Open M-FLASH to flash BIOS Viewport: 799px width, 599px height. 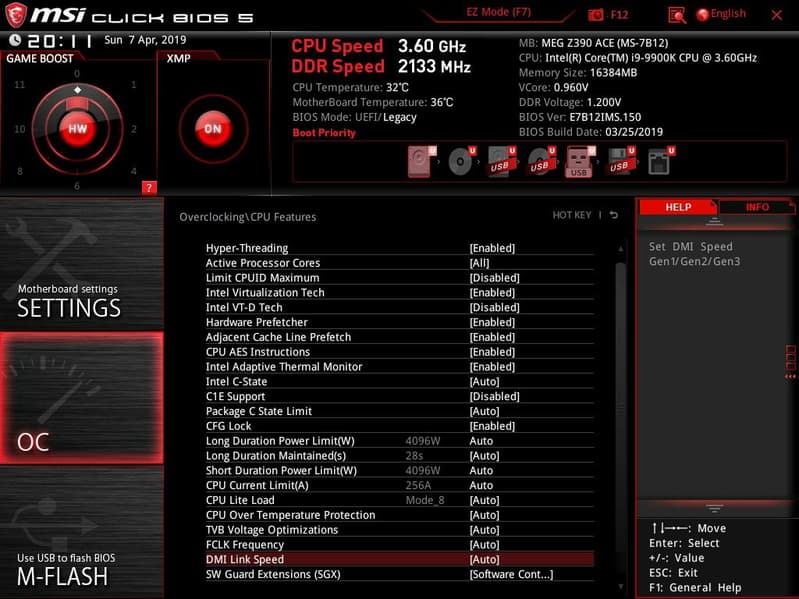[x=82, y=532]
